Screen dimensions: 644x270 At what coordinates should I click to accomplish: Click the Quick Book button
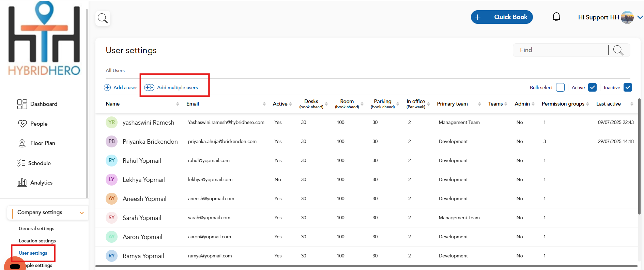[502, 17]
